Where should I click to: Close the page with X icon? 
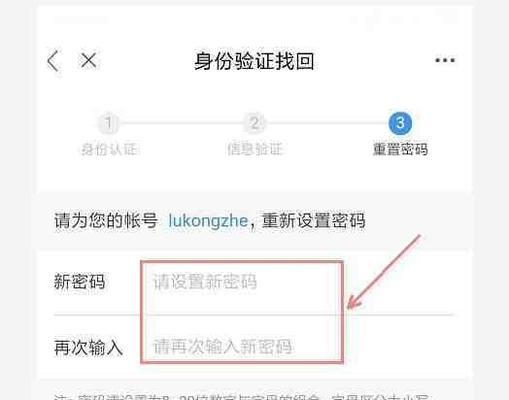coord(89,61)
